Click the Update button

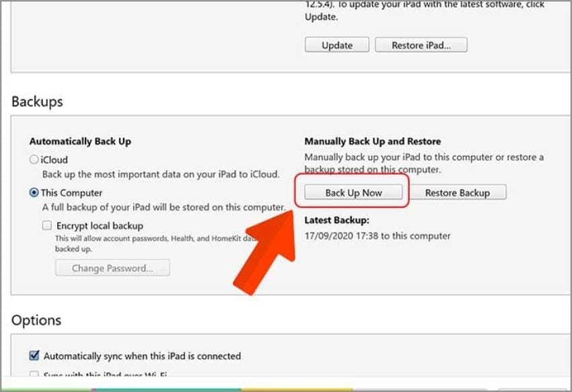336,45
